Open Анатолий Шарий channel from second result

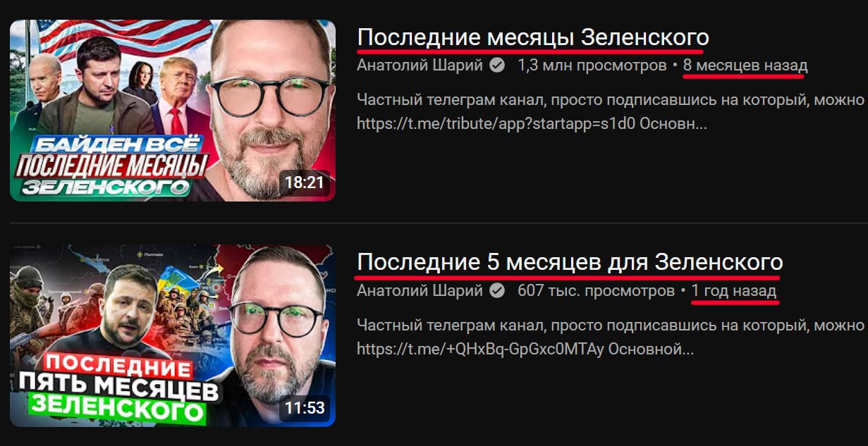420,290
